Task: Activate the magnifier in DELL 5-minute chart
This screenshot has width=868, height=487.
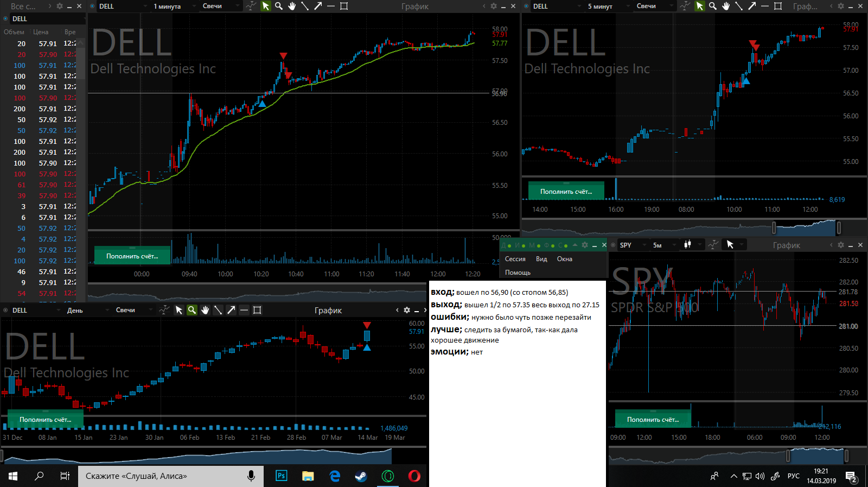Action: (713, 6)
